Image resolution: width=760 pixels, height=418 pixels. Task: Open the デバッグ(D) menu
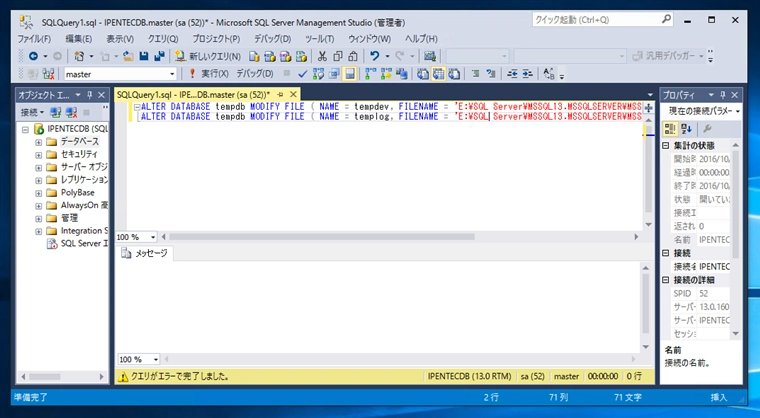coord(272,39)
